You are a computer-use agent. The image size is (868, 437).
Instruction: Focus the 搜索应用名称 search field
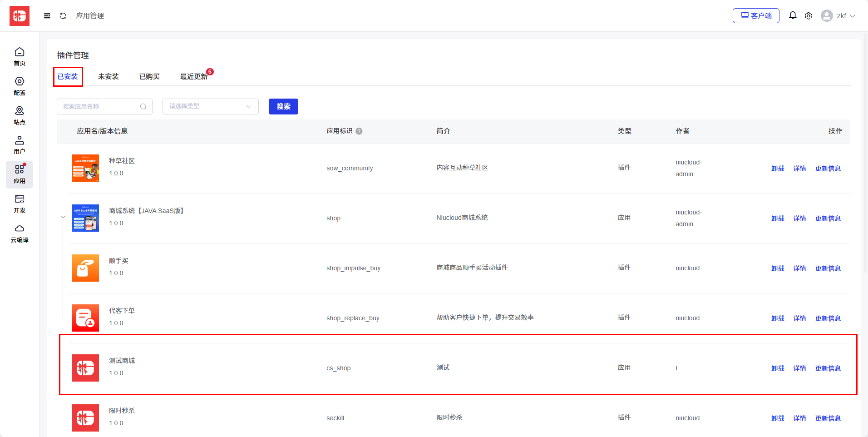tap(101, 106)
